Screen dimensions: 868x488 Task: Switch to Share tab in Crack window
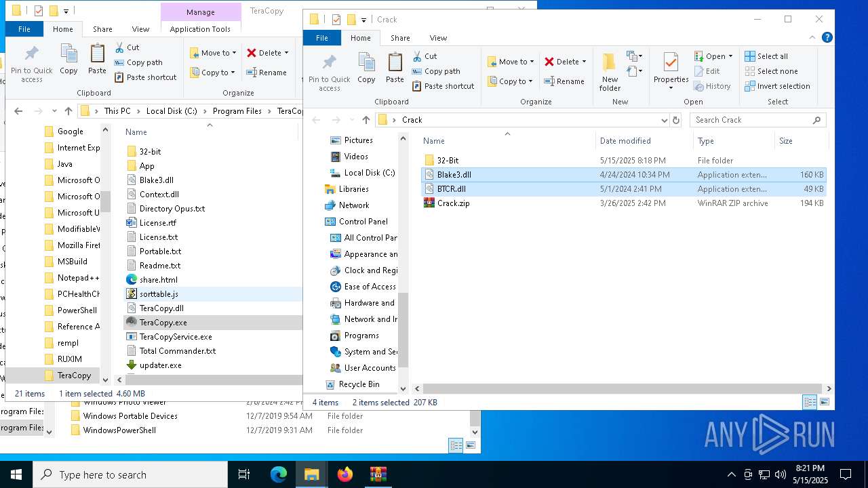(x=400, y=38)
